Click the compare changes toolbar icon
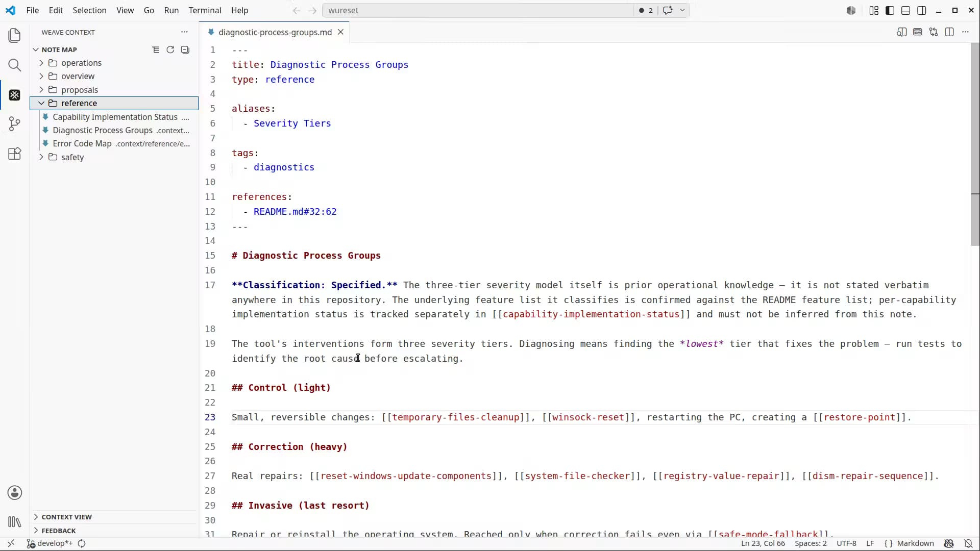980x551 pixels. pyautogui.click(x=934, y=32)
